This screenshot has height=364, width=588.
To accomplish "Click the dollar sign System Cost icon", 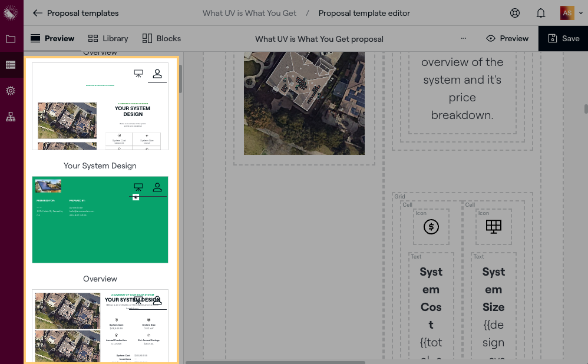I will pos(431,227).
